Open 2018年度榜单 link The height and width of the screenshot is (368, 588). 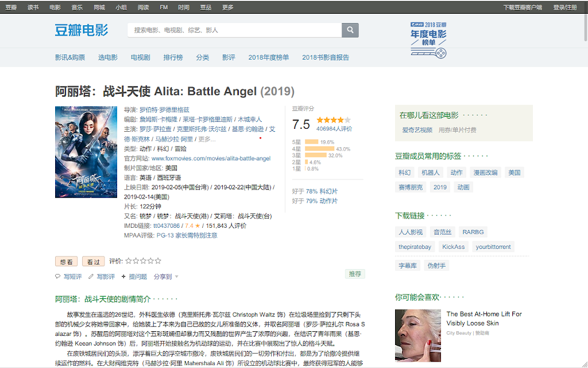tap(269, 57)
